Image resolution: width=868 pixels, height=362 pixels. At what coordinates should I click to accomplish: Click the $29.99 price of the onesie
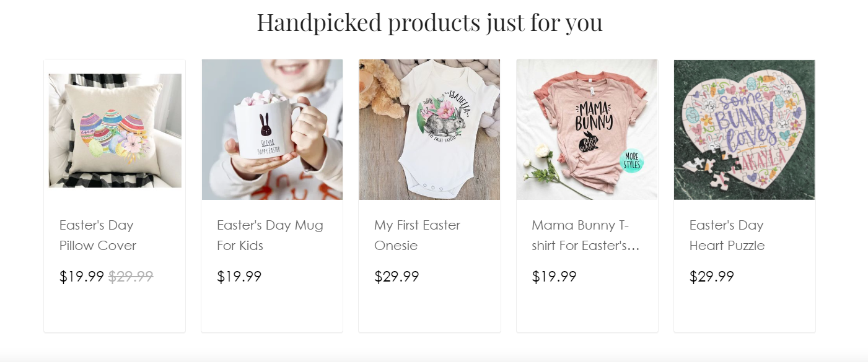coord(397,277)
